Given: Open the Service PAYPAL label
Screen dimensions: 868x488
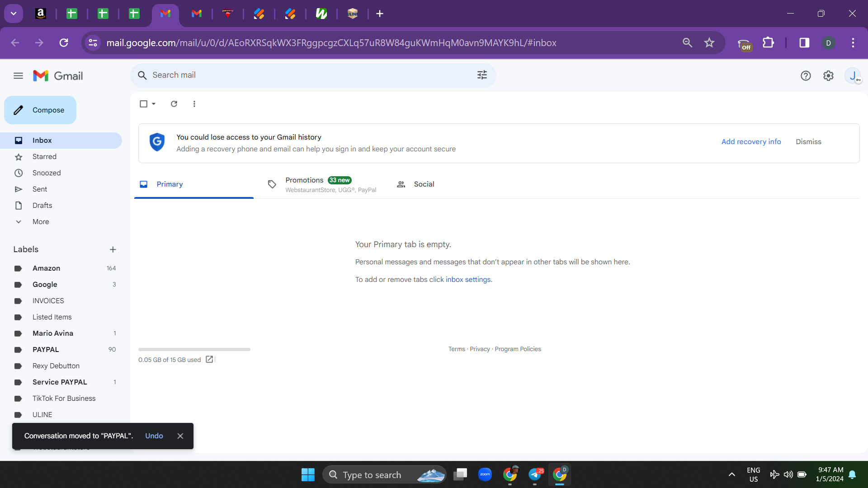Looking at the screenshot, I should pos(60,382).
